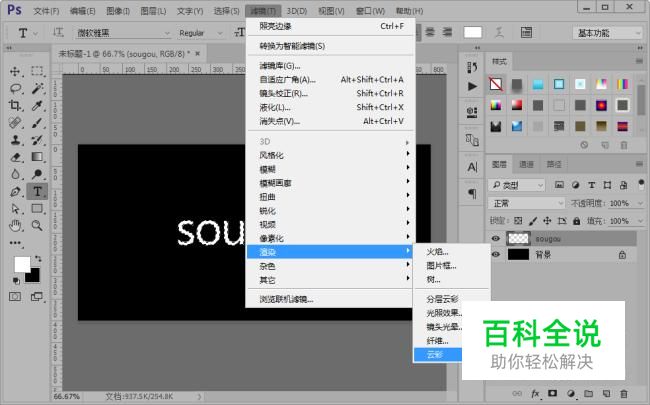
Task: Click the white foreground color swatch
Action: point(22,264)
